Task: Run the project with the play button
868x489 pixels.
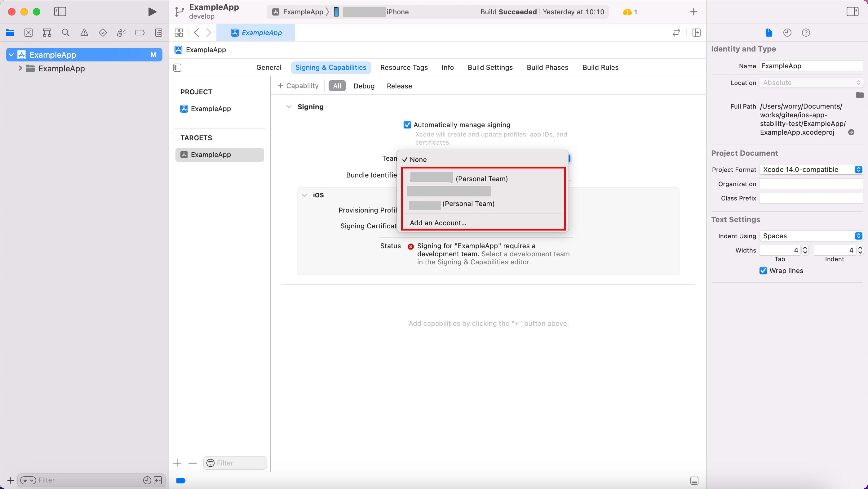Action: click(x=152, y=12)
